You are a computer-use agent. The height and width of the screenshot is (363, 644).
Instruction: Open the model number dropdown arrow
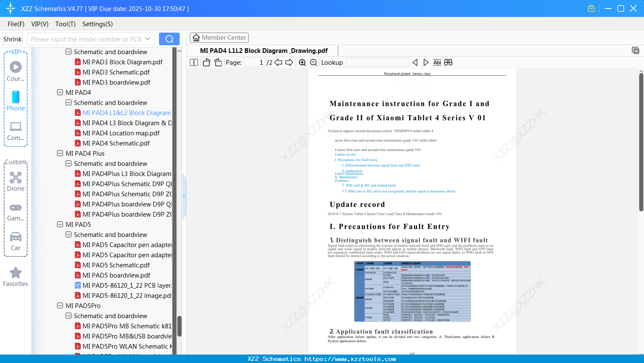(148, 39)
